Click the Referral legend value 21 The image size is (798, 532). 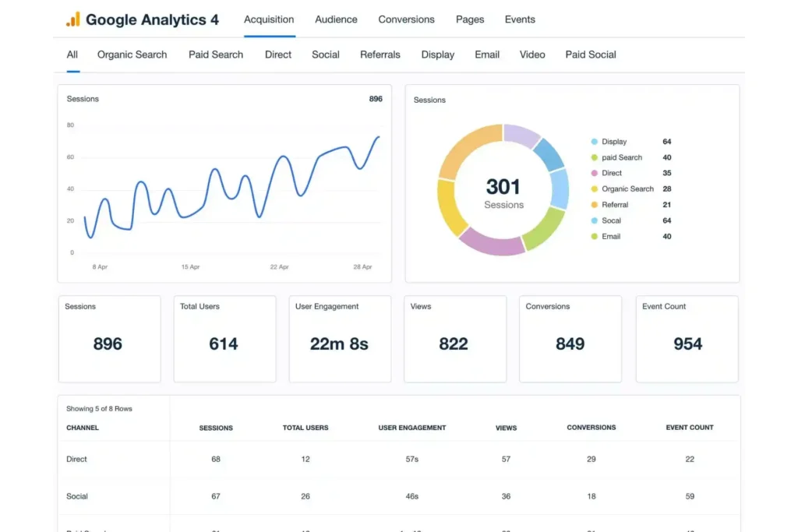(667, 204)
